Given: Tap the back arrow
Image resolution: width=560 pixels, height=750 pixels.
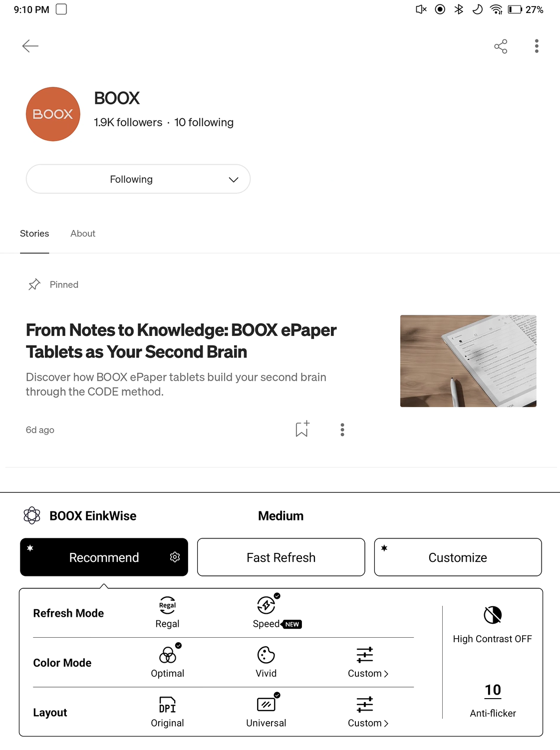Looking at the screenshot, I should [x=30, y=45].
